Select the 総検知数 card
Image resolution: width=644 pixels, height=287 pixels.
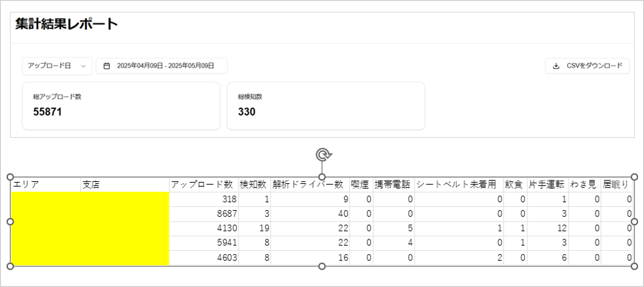(326, 106)
